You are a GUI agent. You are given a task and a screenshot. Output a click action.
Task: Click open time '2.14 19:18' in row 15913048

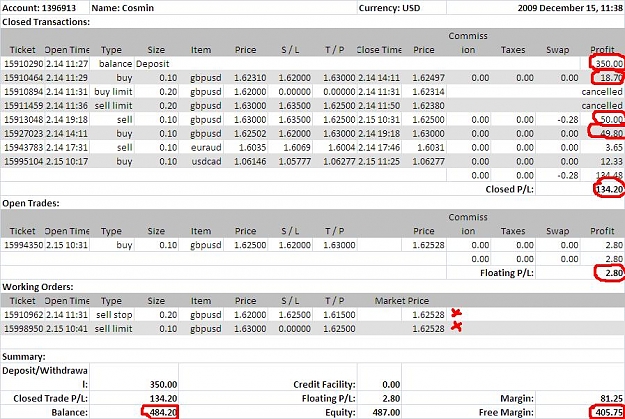pos(67,120)
